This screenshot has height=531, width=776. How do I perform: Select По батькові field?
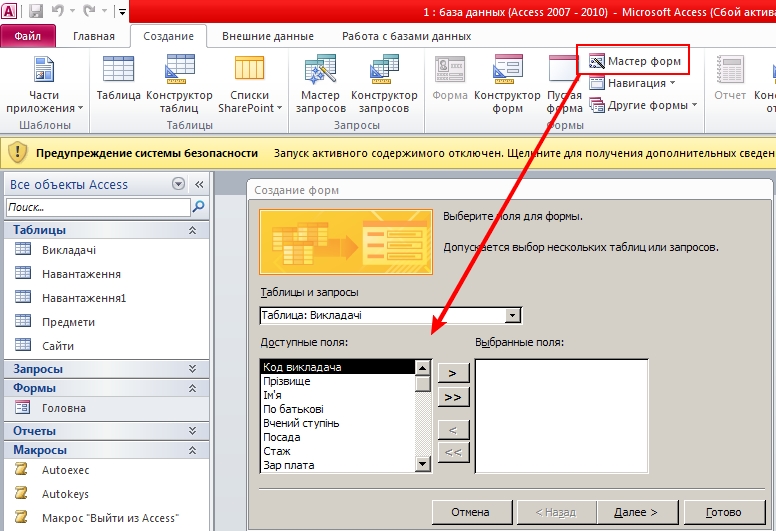[x=339, y=409]
